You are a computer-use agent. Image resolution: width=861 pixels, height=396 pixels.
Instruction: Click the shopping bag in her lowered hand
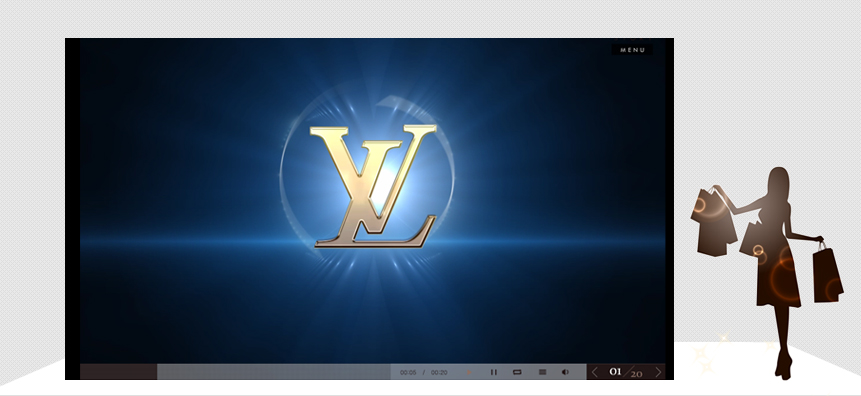tap(828, 273)
